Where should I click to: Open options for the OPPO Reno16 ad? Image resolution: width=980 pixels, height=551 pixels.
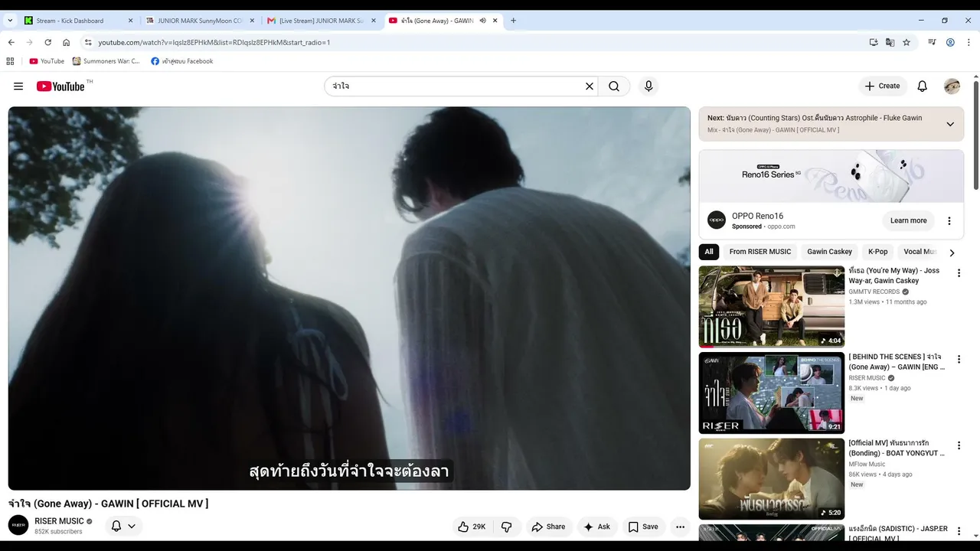coord(949,221)
